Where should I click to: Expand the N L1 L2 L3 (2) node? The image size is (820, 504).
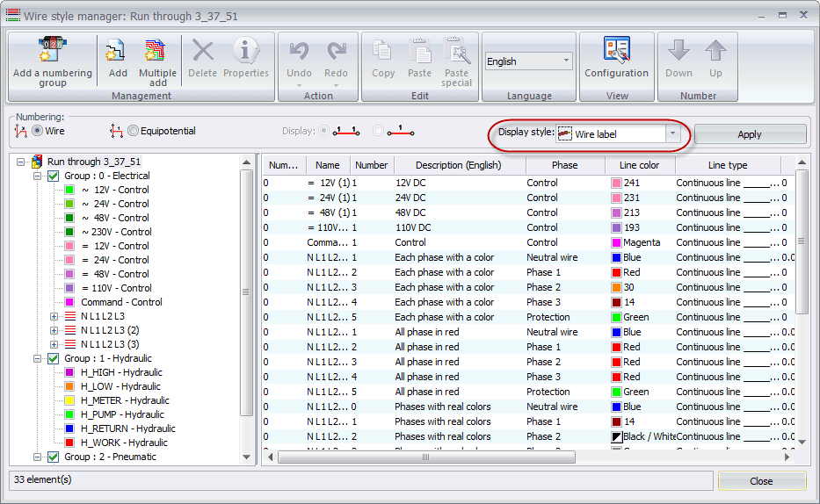[x=54, y=331]
